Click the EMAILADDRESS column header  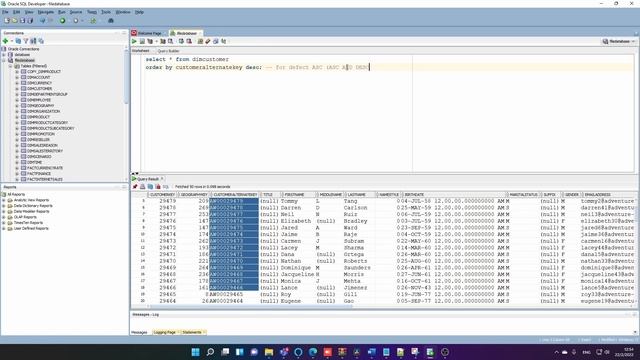pyautogui.click(x=608, y=195)
